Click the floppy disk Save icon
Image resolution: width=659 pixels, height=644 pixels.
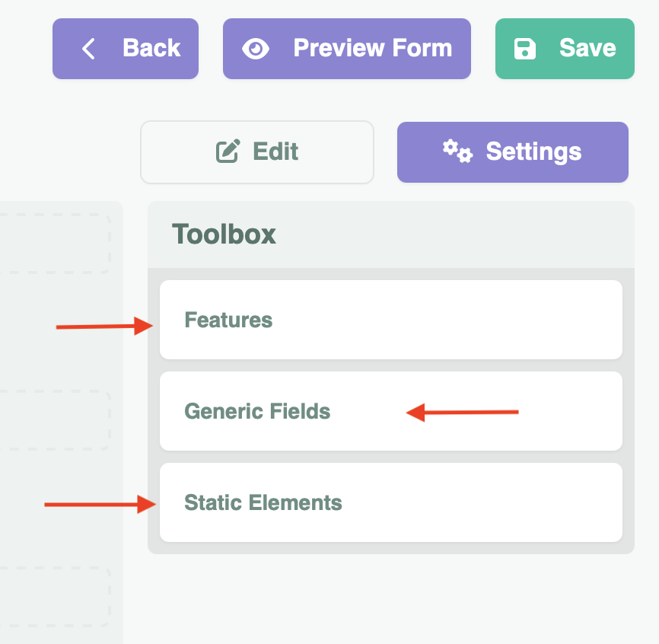click(525, 49)
